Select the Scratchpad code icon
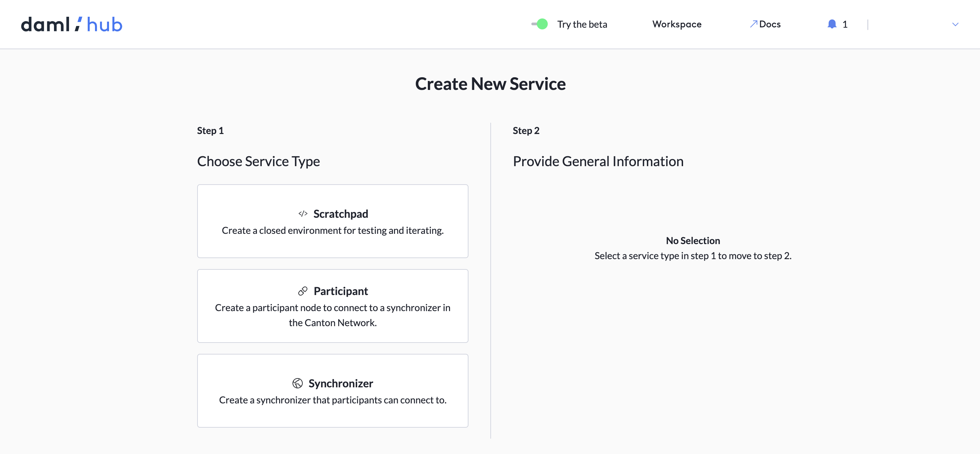The image size is (980, 454). [302, 213]
